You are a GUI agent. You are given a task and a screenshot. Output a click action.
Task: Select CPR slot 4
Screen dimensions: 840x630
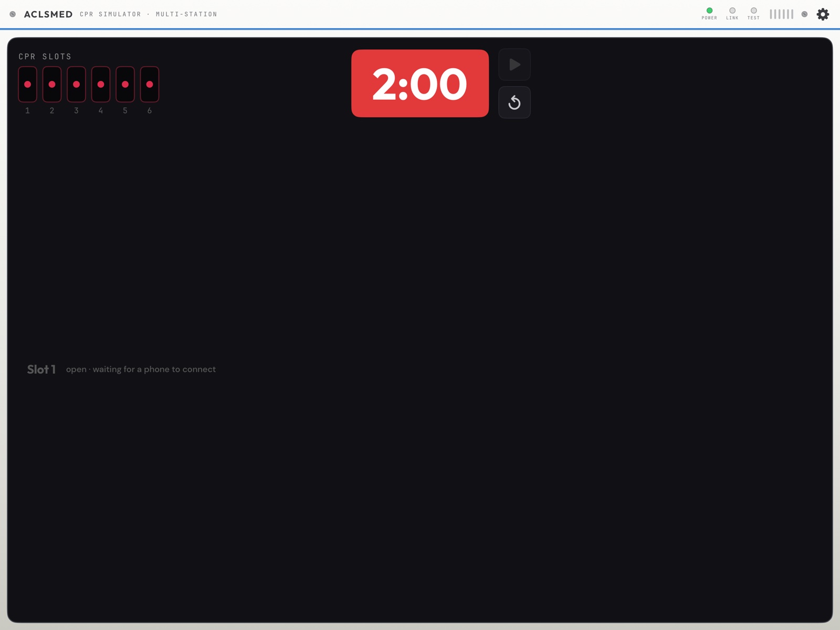click(101, 84)
